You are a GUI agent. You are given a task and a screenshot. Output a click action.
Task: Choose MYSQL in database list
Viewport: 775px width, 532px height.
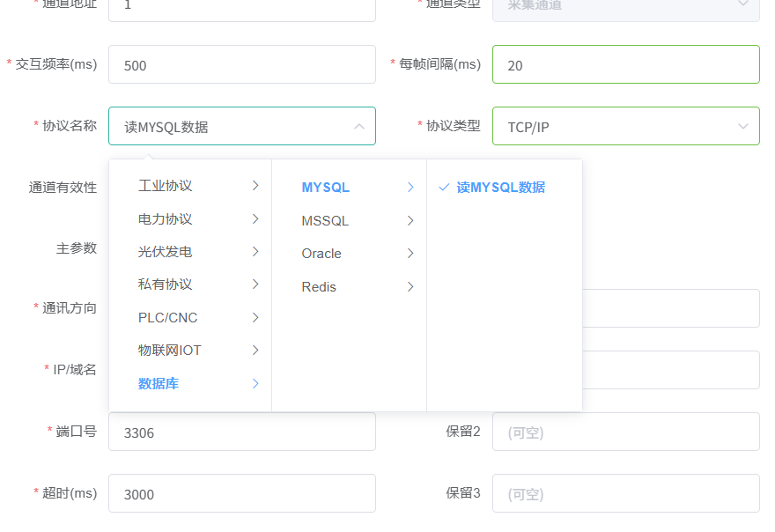point(326,188)
